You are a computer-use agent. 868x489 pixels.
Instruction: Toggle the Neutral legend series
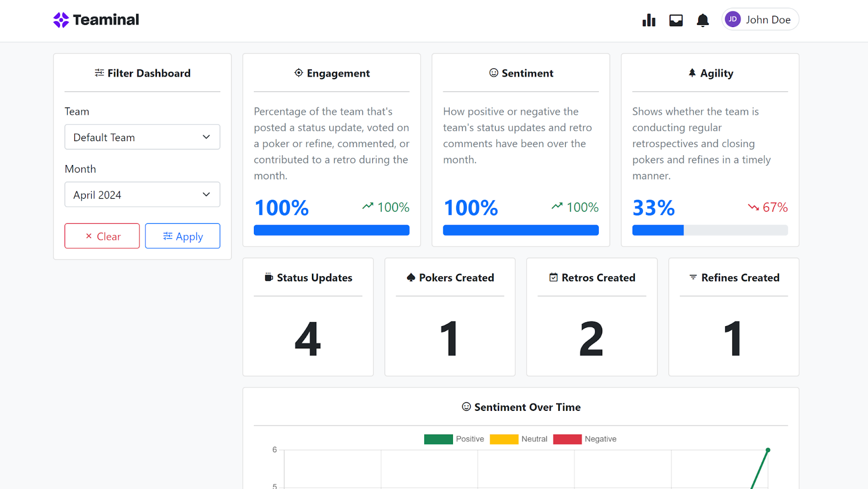click(504, 439)
